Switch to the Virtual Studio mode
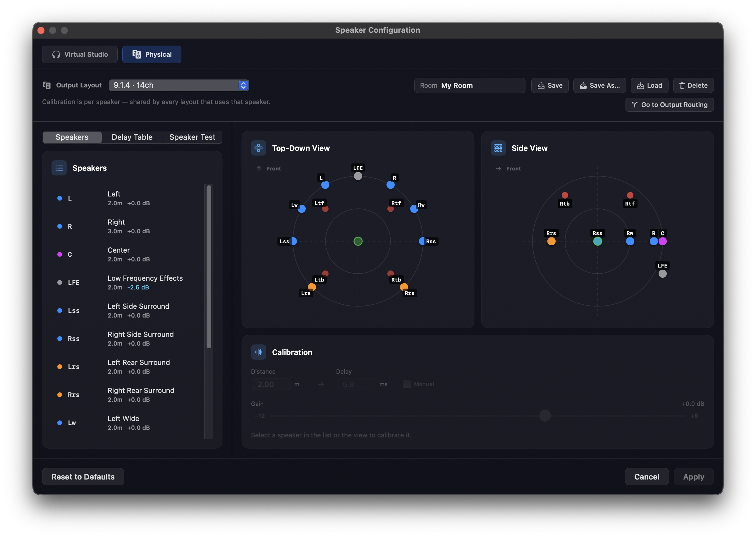This screenshot has height=538, width=756. coord(80,54)
